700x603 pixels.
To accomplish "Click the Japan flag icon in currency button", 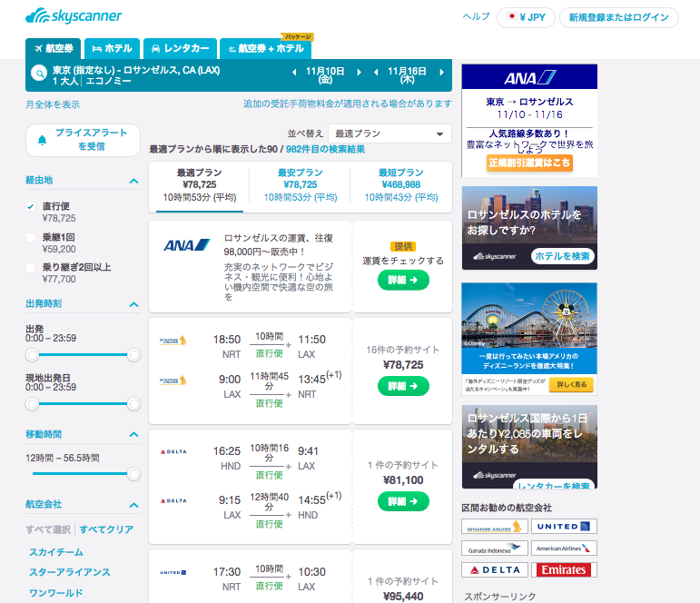I will (x=511, y=16).
